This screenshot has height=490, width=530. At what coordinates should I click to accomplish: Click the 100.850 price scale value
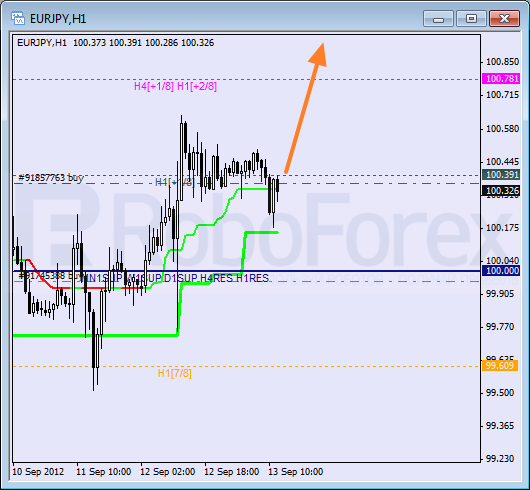click(502, 62)
